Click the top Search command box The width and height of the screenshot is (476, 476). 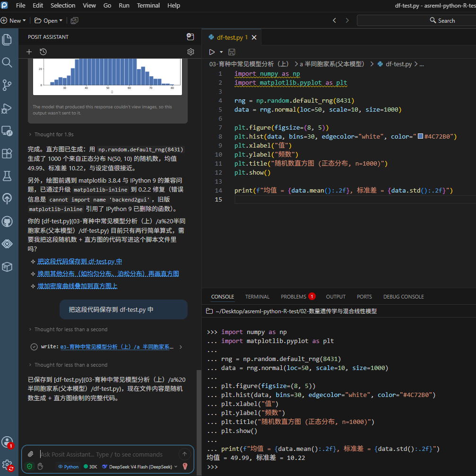click(416, 21)
